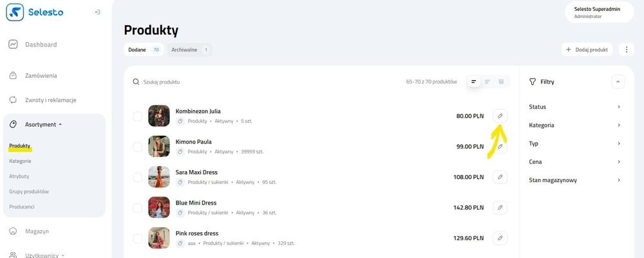Select Produkty in the sidebar submenu
The height and width of the screenshot is (258, 644).
tap(20, 145)
